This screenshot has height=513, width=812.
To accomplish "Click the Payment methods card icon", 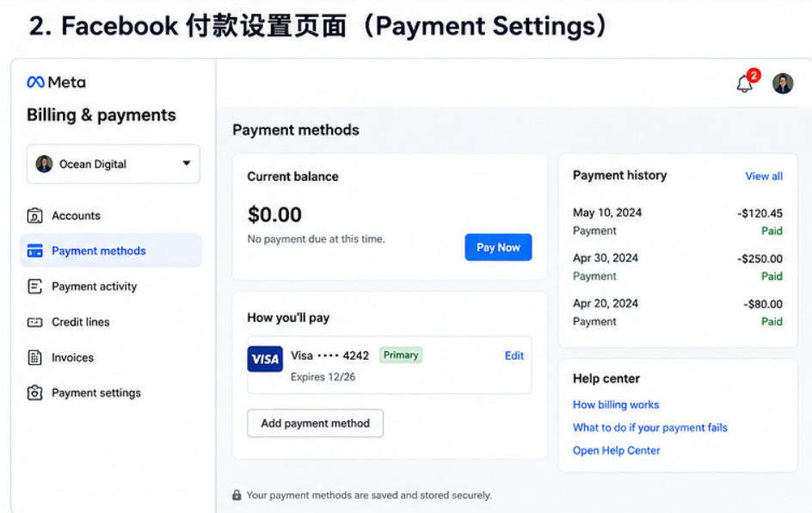I will [34, 250].
